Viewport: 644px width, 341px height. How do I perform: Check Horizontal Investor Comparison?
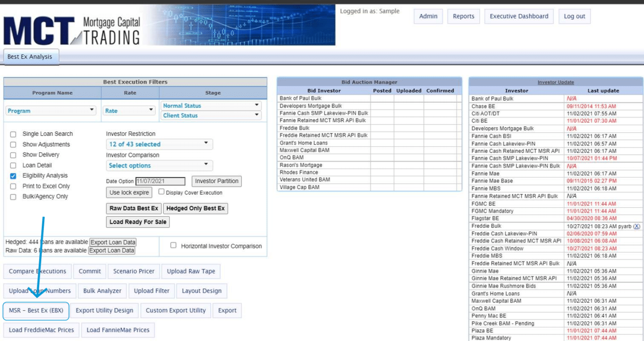point(173,245)
